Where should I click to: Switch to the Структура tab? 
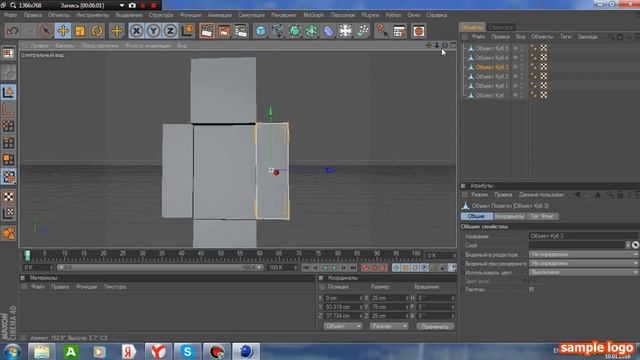(501, 27)
